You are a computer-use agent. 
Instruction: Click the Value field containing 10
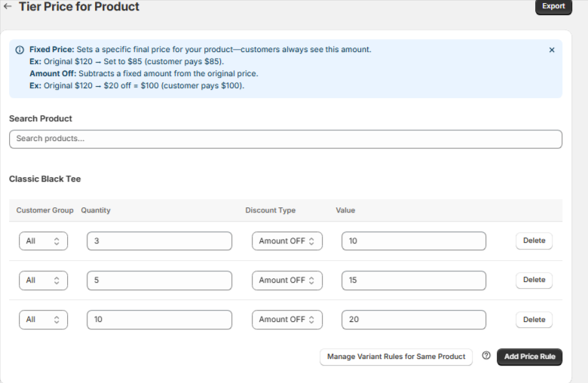click(413, 241)
